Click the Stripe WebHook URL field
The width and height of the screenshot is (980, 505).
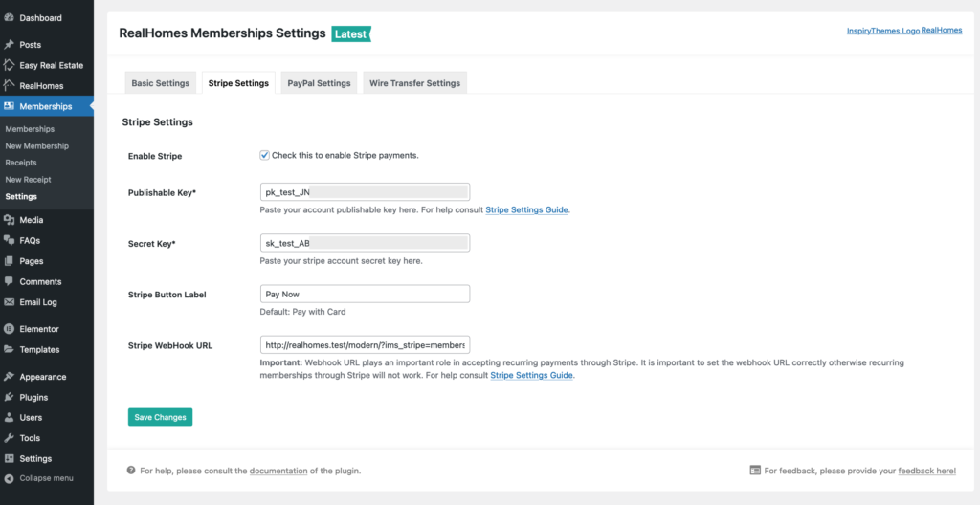tap(365, 344)
